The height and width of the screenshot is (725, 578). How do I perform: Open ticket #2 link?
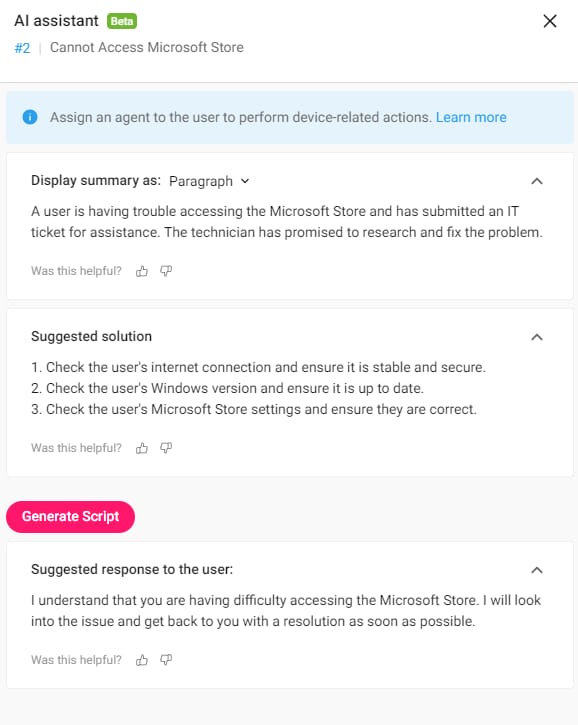(x=22, y=48)
